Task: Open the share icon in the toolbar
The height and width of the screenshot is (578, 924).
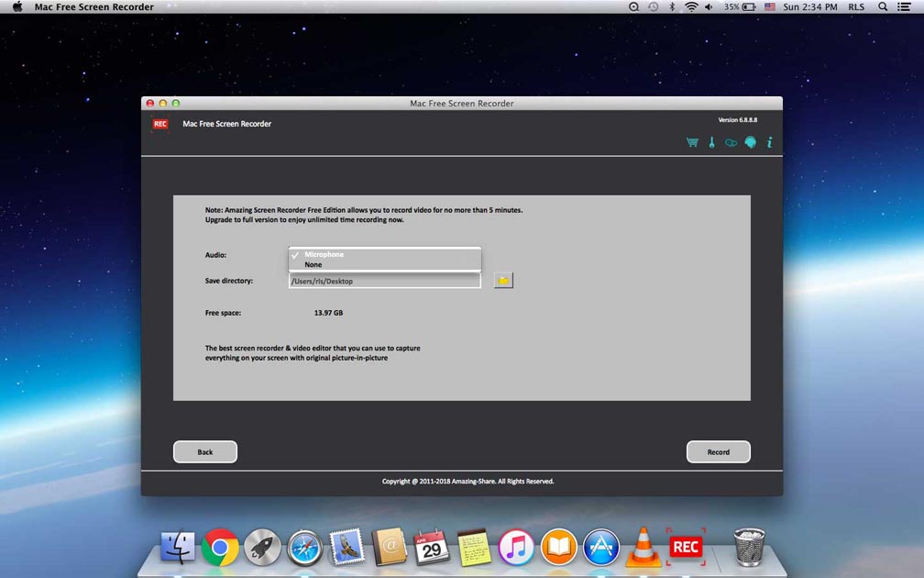Action: tap(731, 142)
